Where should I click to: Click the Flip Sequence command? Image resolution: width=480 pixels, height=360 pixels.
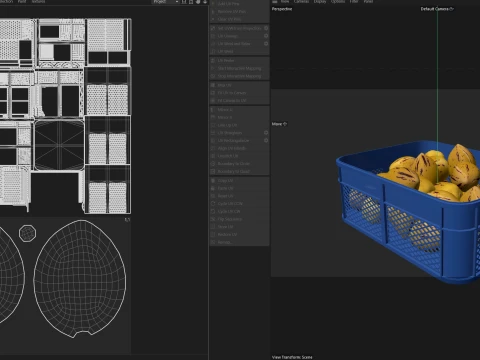click(x=239, y=219)
